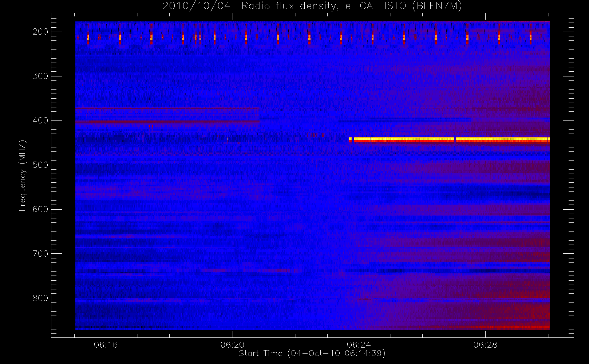Click the red band near 373 MHz
The height and width of the screenshot is (364, 589).
click(167, 108)
